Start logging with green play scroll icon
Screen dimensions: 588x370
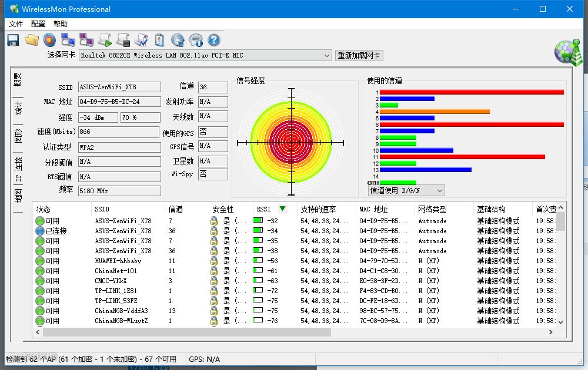tap(105, 40)
